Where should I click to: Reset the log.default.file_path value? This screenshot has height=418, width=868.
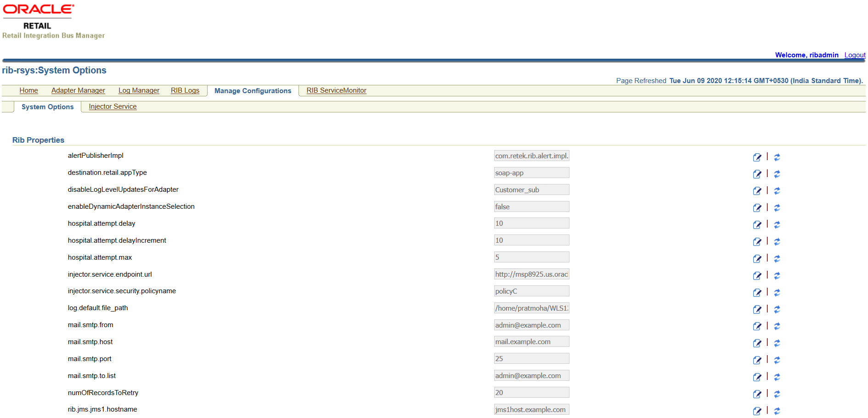click(x=777, y=310)
